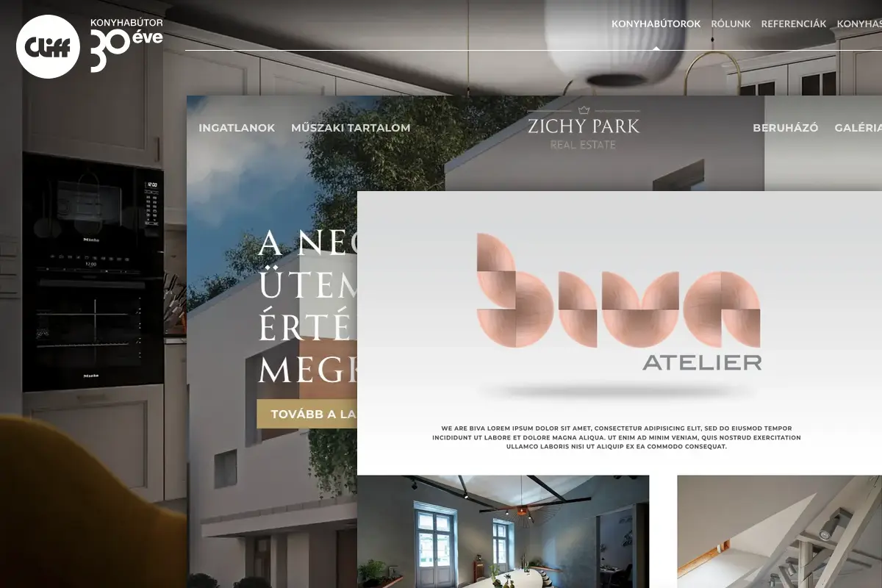The width and height of the screenshot is (882, 588).
Task: Select the partially visible Konyhas menu item
Action: (858, 24)
